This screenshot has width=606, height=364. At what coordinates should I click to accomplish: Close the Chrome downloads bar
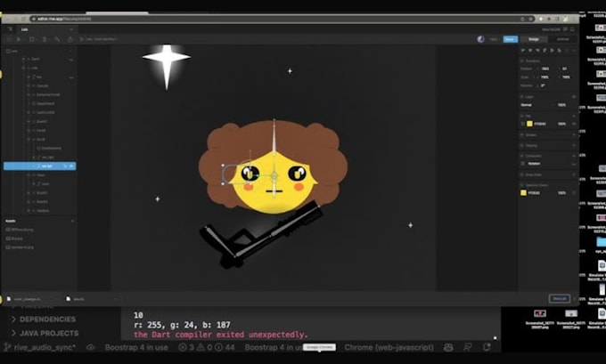pos(574,299)
